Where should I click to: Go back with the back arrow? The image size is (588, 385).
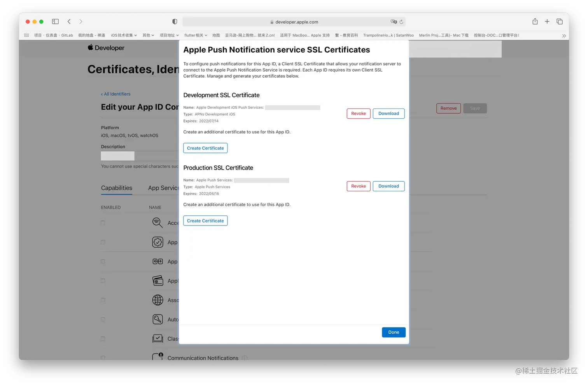tap(69, 21)
